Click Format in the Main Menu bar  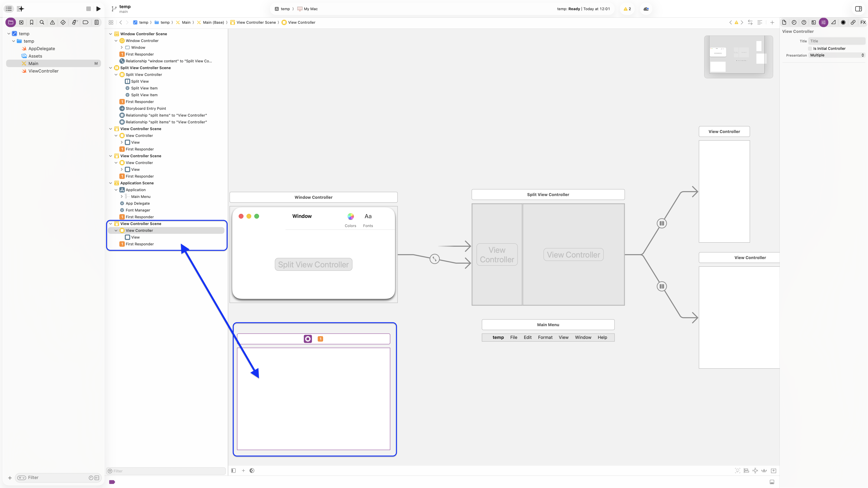545,337
